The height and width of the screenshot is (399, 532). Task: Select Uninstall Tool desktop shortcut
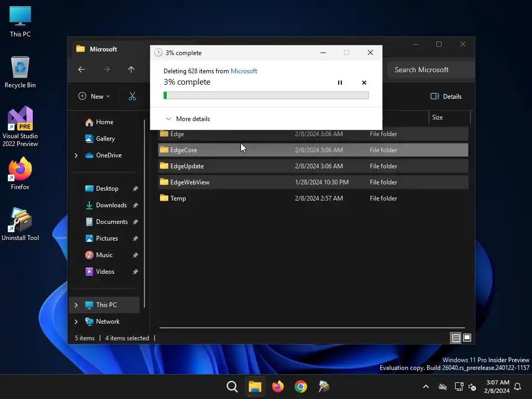[x=20, y=224]
